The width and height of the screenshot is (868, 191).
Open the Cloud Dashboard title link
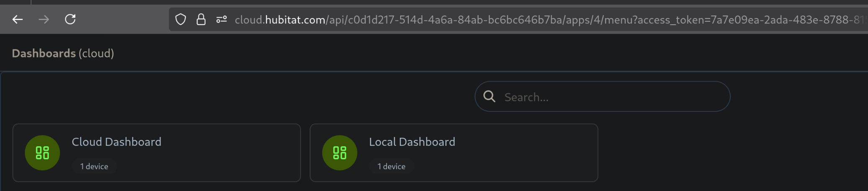pos(116,142)
